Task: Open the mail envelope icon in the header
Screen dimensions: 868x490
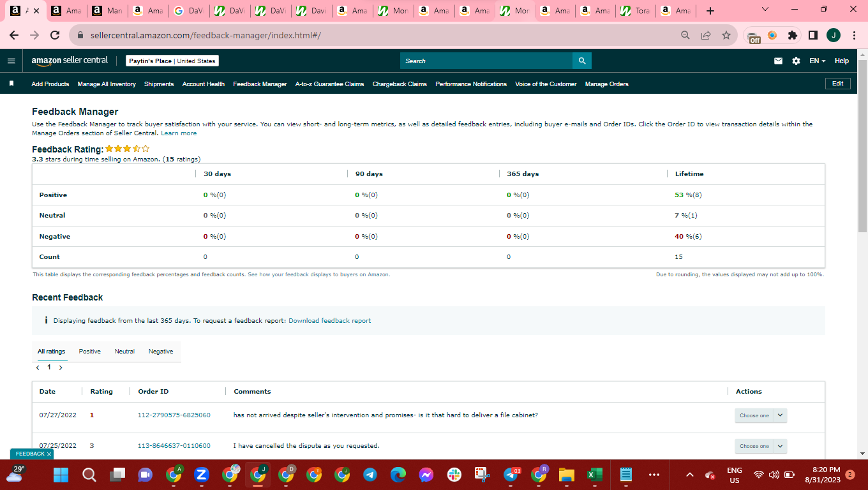Action: (x=778, y=61)
